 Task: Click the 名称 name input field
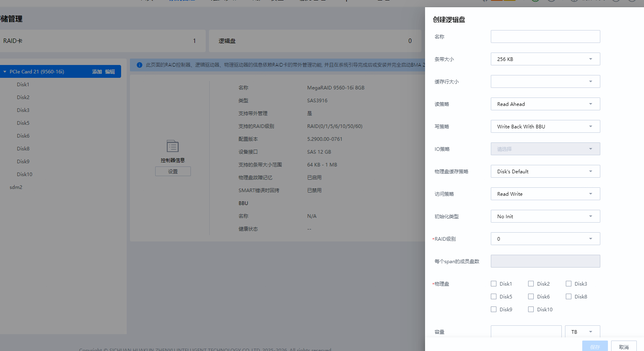[x=545, y=37]
